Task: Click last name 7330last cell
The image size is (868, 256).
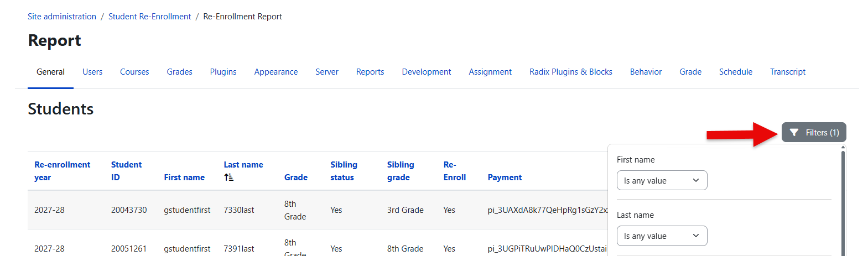Action: pyautogui.click(x=239, y=210)
